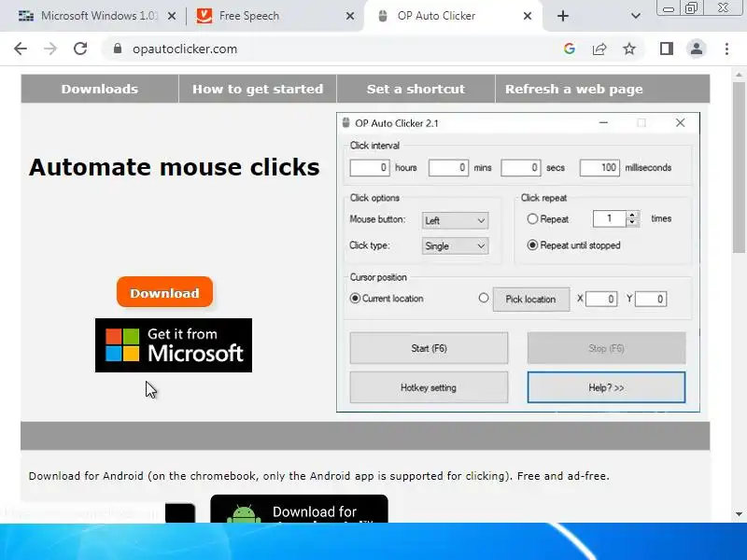
Task: Click the Get it from Microsoft badge
Action: 174,345
